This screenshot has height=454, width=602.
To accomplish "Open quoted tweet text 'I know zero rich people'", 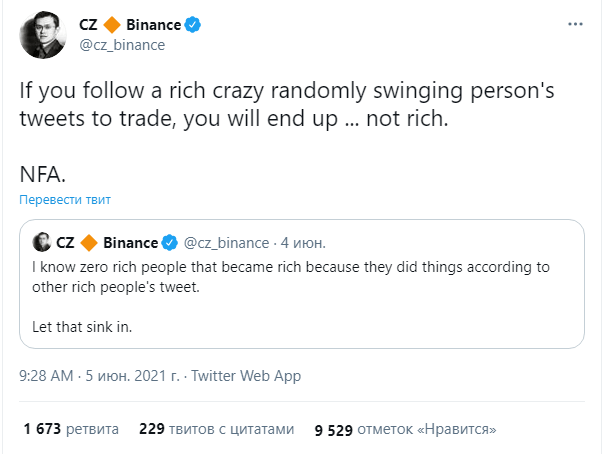I will (291, 277).
